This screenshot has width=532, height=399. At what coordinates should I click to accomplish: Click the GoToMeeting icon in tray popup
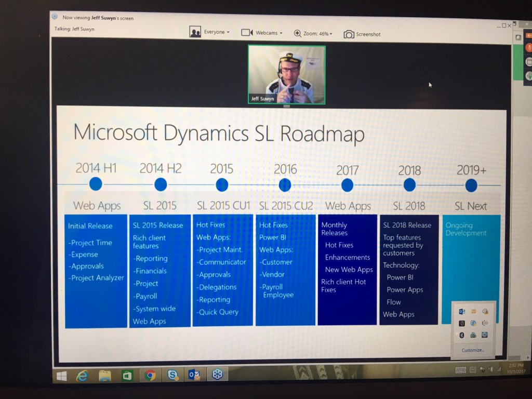click(485, 335)
